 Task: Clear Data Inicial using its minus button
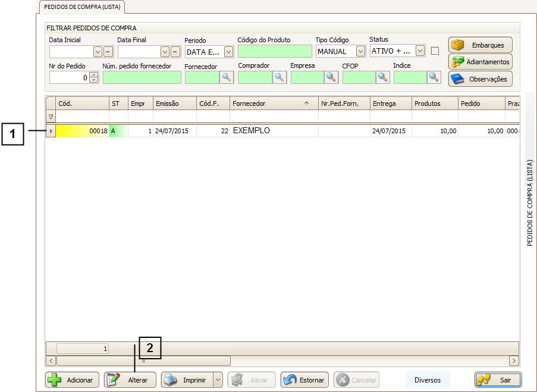tap(108, 52)
